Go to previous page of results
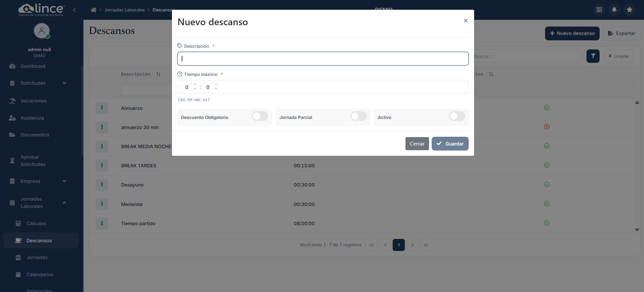Screen dimensions: 644x292 pos(385,245)
